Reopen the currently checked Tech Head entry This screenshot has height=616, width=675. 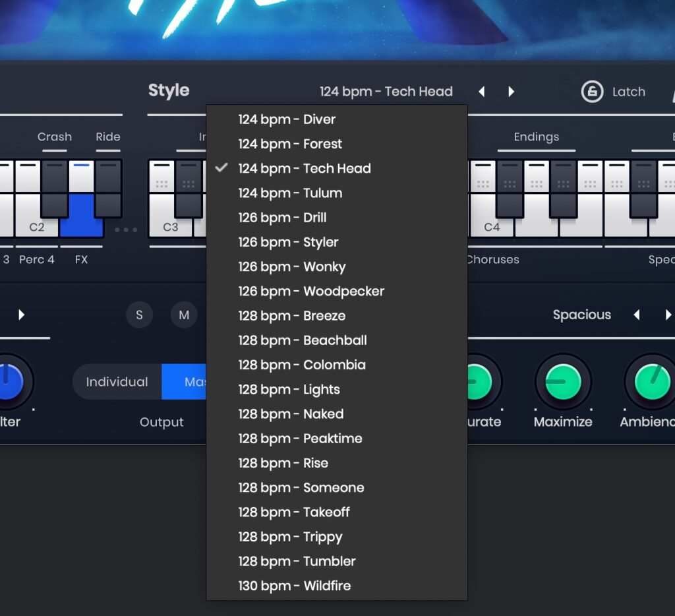pyautogui.click(x=305, y=168)
